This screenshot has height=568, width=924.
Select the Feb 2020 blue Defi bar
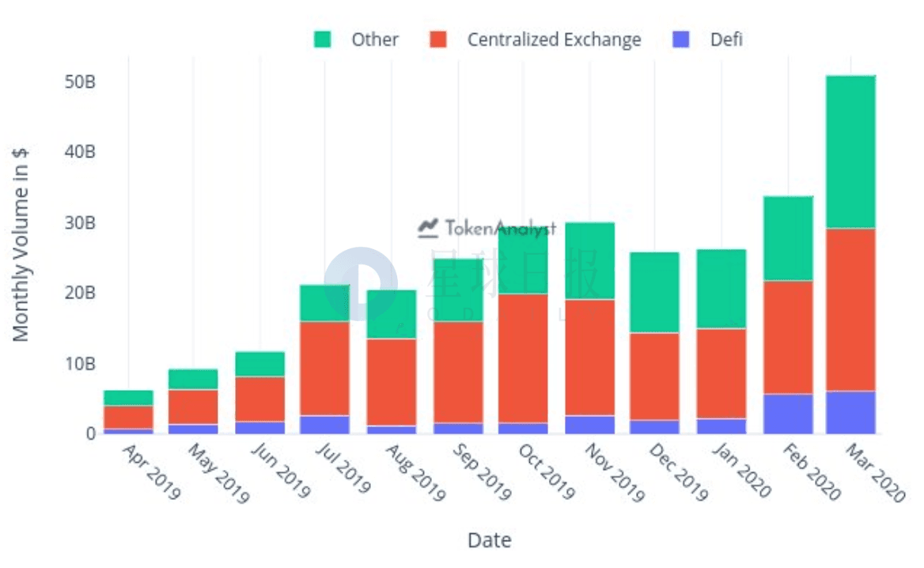click(x=789, y=414)
